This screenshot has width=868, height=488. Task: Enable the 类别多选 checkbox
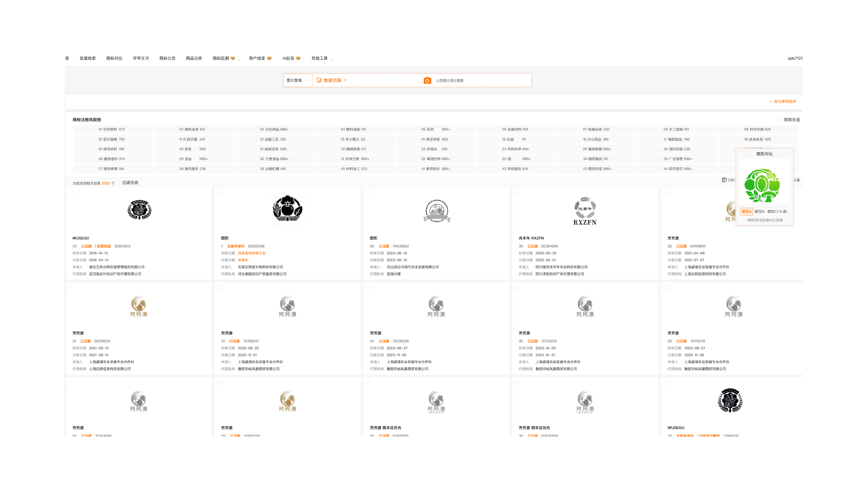click(x=779, y=120)
